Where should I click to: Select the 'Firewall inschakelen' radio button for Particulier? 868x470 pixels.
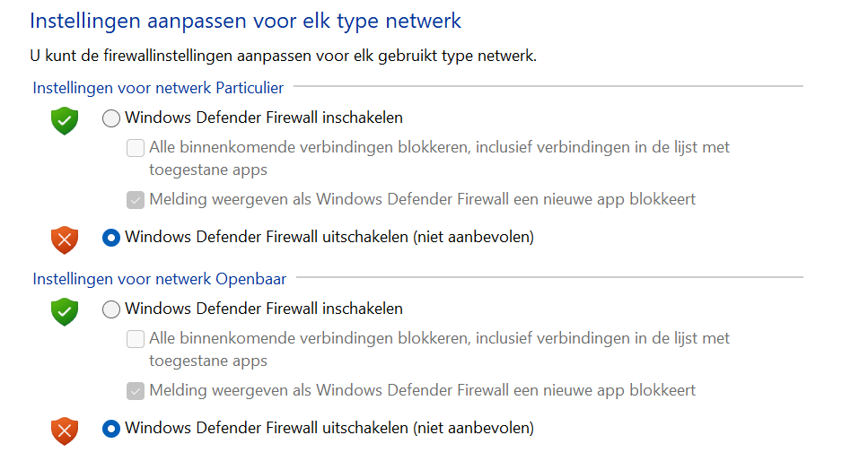click(111, 118)
